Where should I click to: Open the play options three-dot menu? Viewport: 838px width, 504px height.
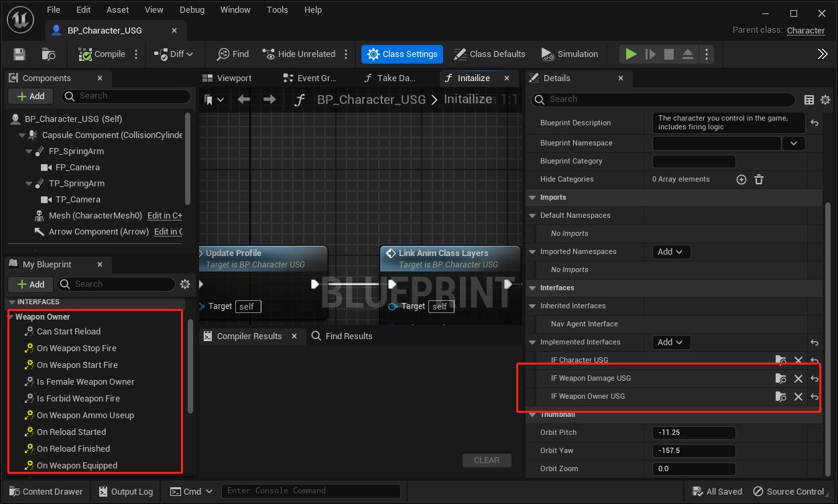(x=707, y=54)
